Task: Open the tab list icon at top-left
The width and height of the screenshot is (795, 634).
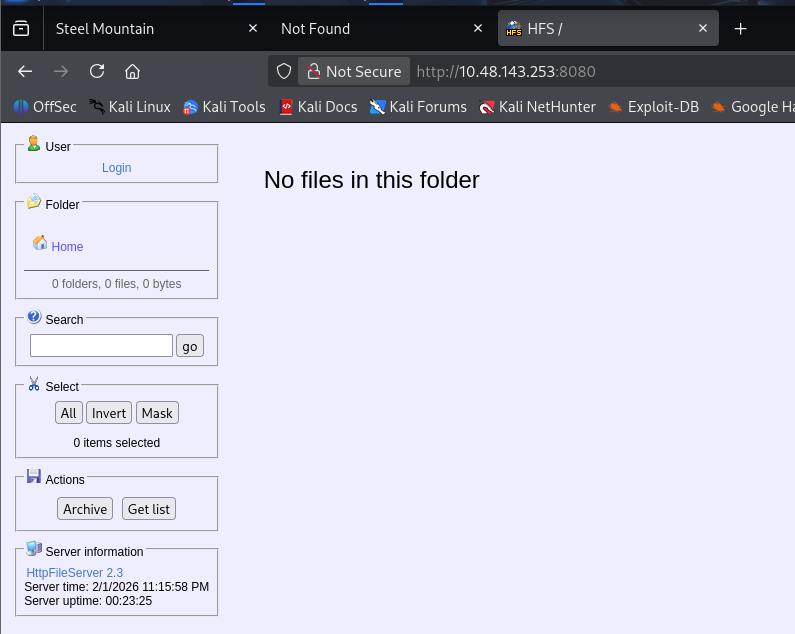Action: pos(21,29)
